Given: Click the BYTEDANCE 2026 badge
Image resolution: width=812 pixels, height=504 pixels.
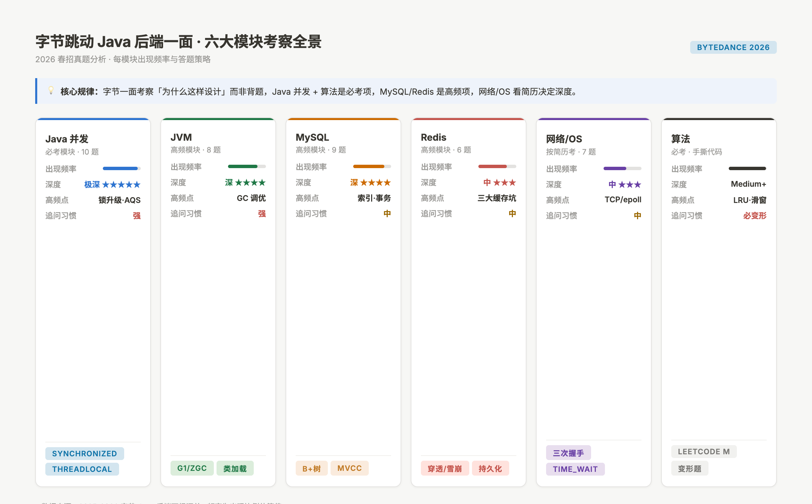Looking at the screenshot, I should pyautogui.click(x=733, y=47).
